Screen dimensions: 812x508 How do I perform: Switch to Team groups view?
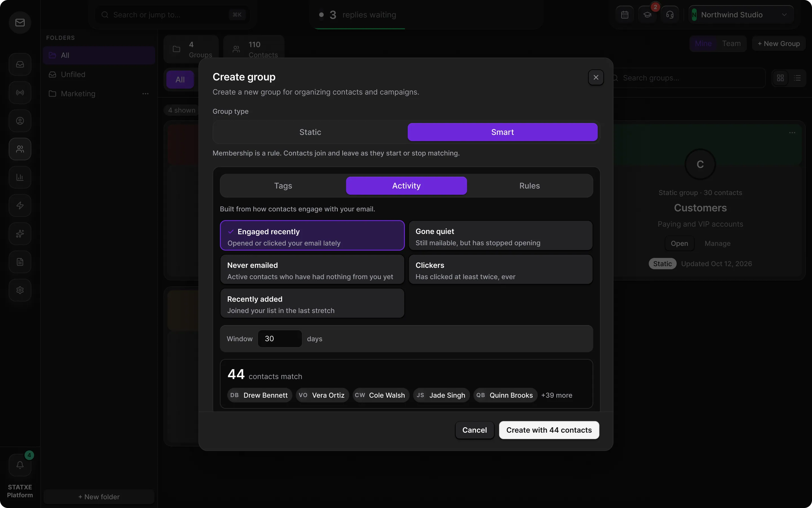(731, 44)
